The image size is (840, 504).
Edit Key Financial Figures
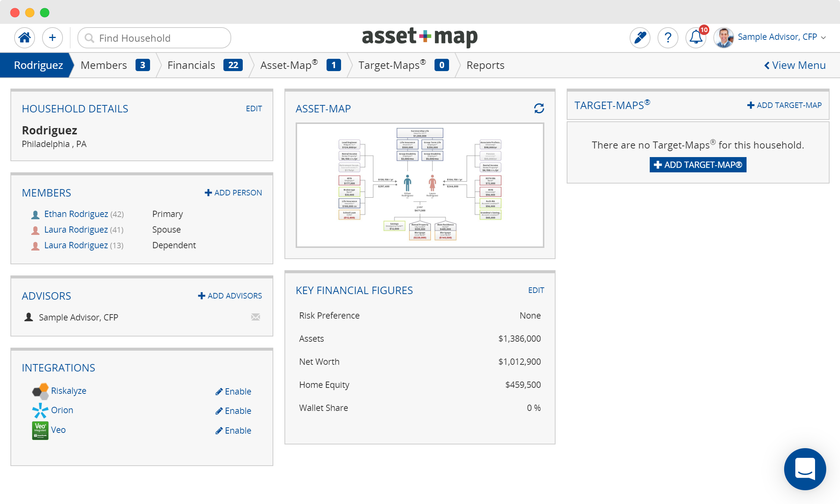point(536,290)
